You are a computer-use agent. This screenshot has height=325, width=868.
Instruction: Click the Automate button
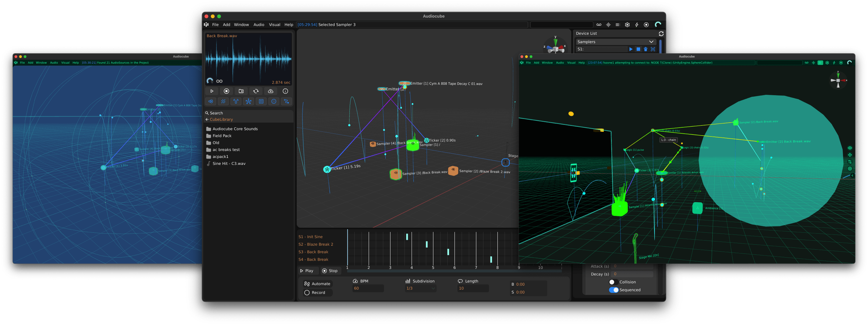[x=317, y=283]
